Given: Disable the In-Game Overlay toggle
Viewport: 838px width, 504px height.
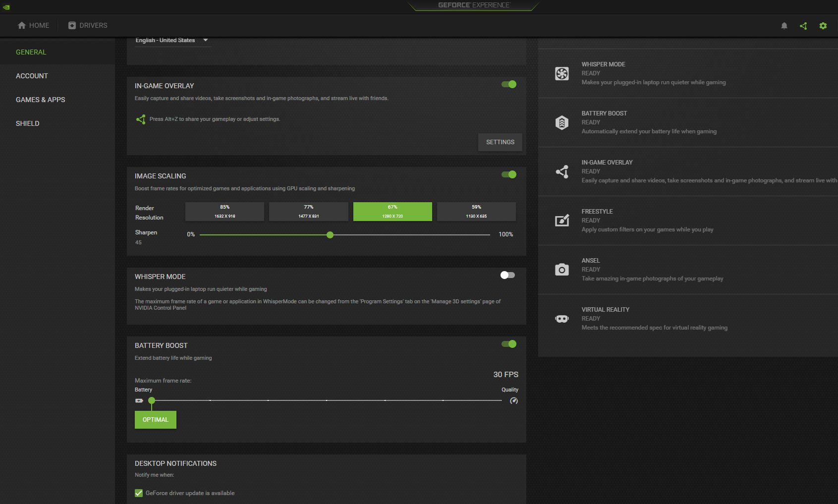Looking at the screenshot, I should click(x=509, y=84).
